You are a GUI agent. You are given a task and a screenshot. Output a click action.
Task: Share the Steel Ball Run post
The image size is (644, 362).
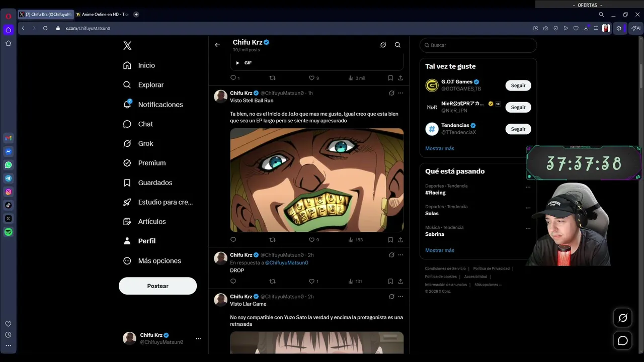click(400, 240)
